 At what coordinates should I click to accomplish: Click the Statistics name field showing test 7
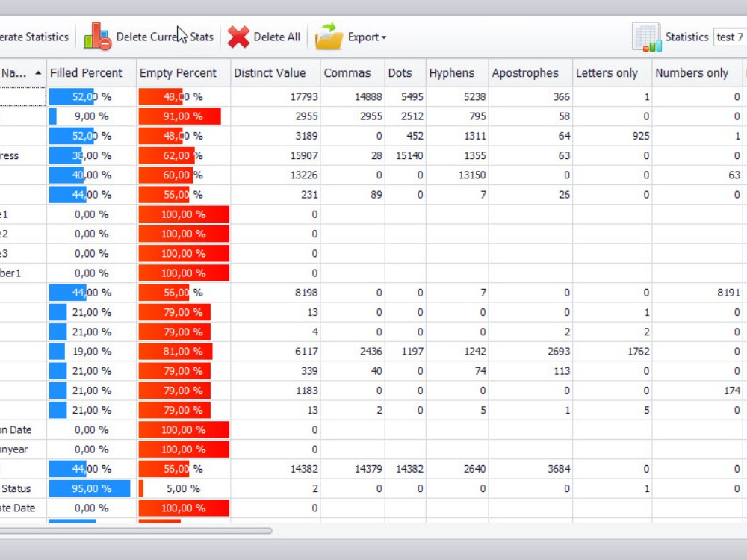coord(730,37)
